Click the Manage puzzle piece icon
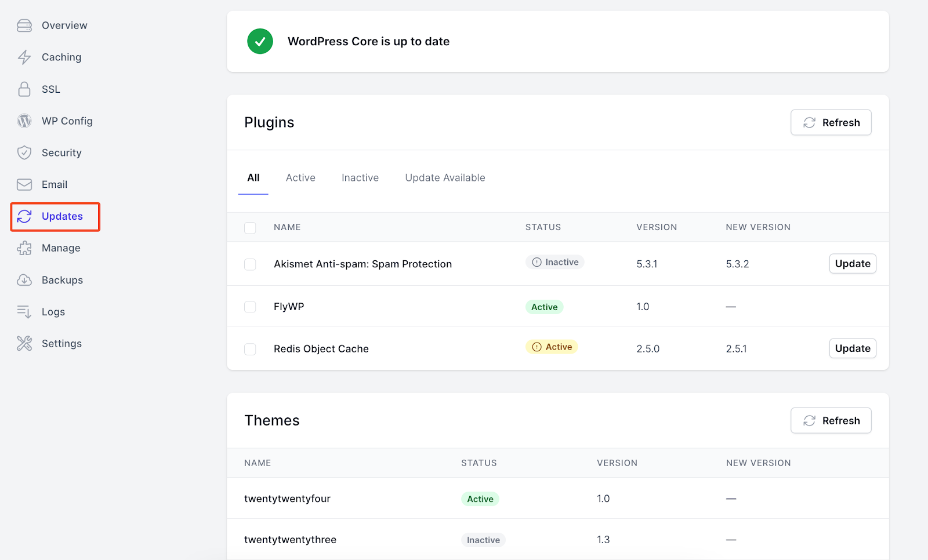 tap(24, 248)
